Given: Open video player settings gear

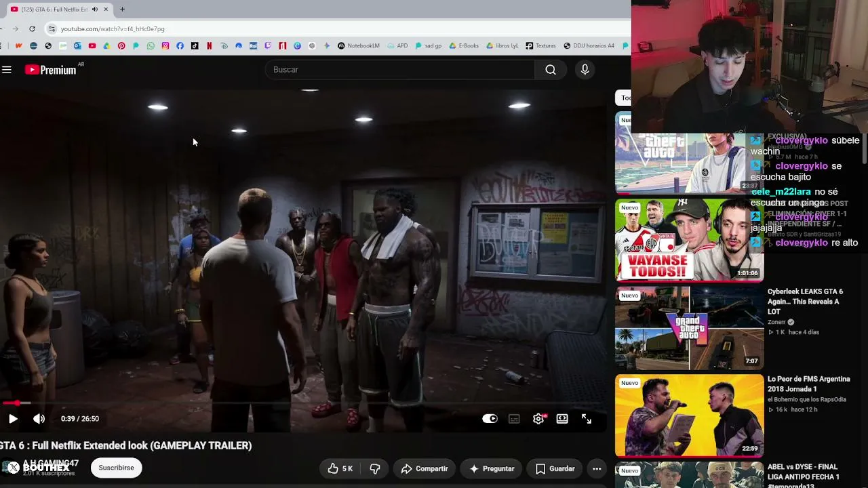Looking at the screenshot, I should click(538, 419).
